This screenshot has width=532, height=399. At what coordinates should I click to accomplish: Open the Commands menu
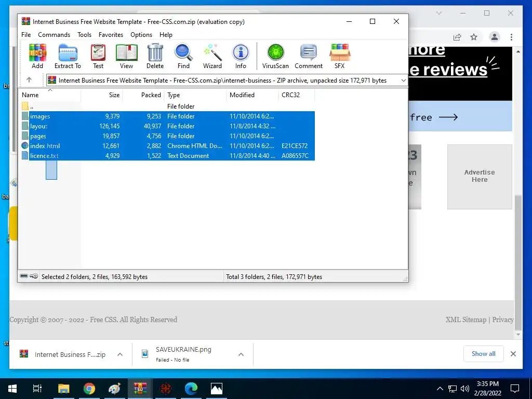(54, 35)
